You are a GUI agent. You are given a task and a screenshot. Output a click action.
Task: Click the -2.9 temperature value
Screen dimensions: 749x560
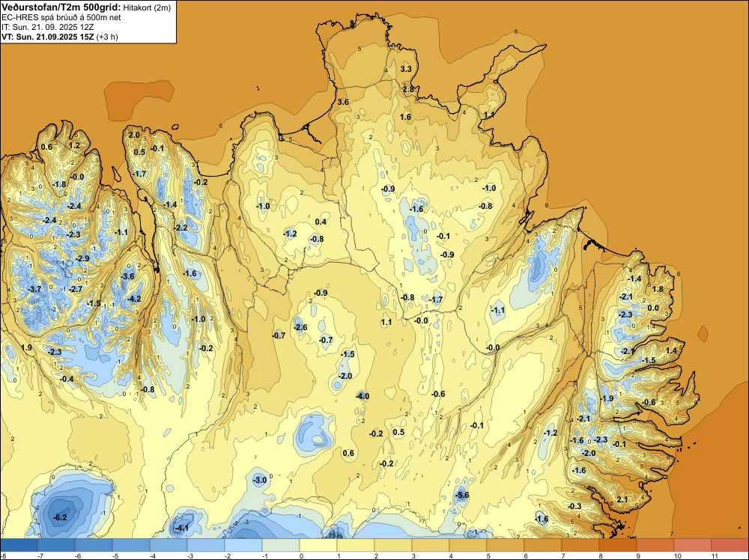click(82, 259)
